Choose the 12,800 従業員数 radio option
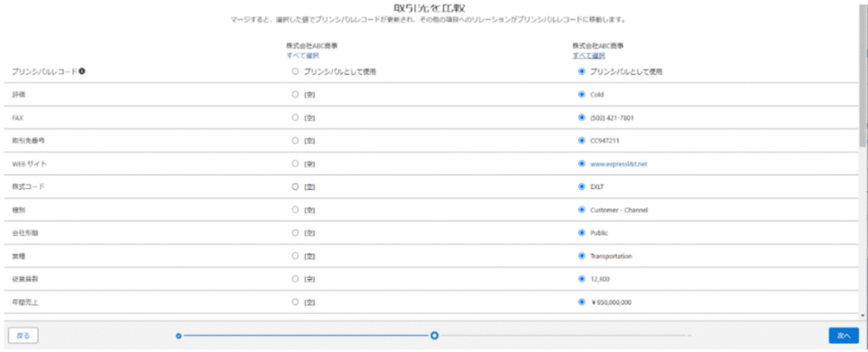Image resolution: width=868 pixels, height=352 pixels. (x=581, y=278)
